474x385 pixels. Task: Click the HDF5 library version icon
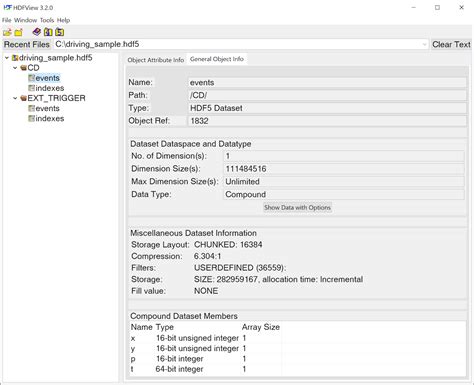pyautogui.click(x=59, y=32)
